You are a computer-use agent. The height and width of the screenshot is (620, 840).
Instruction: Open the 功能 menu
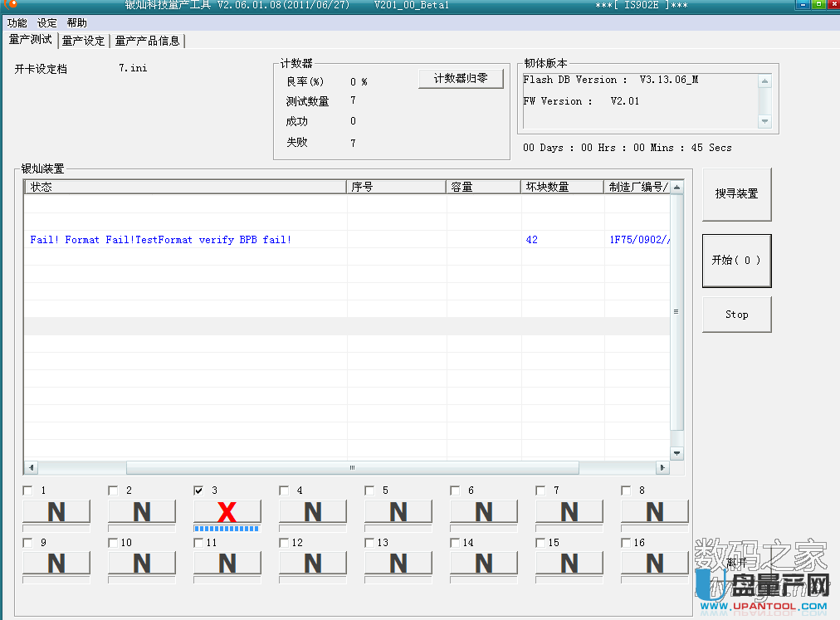tap(17, 23)
